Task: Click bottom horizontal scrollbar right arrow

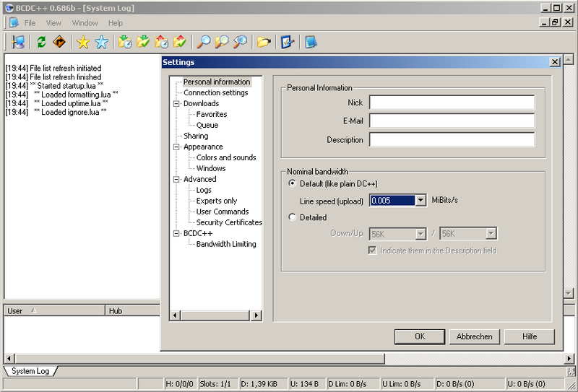Action: click(x=569, y=358)
